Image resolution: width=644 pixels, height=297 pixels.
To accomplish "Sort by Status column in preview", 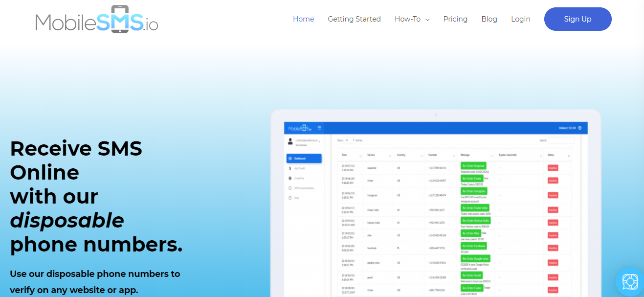I will [558, 155].
